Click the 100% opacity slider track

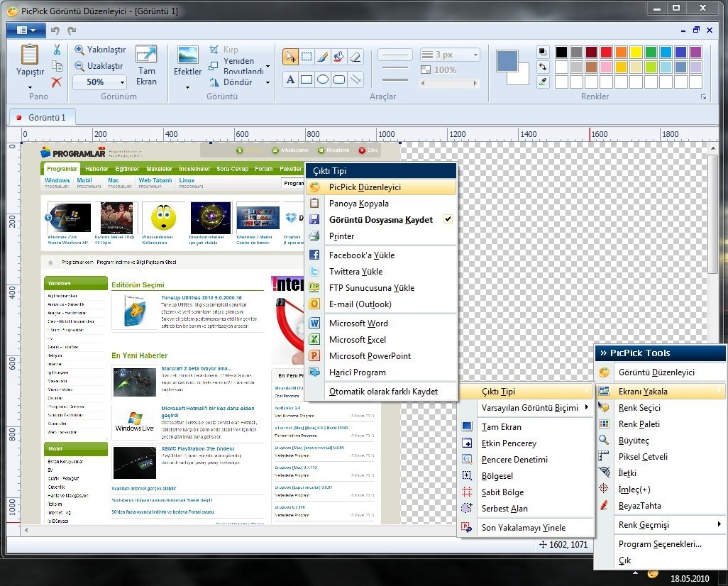pos(448,84)
